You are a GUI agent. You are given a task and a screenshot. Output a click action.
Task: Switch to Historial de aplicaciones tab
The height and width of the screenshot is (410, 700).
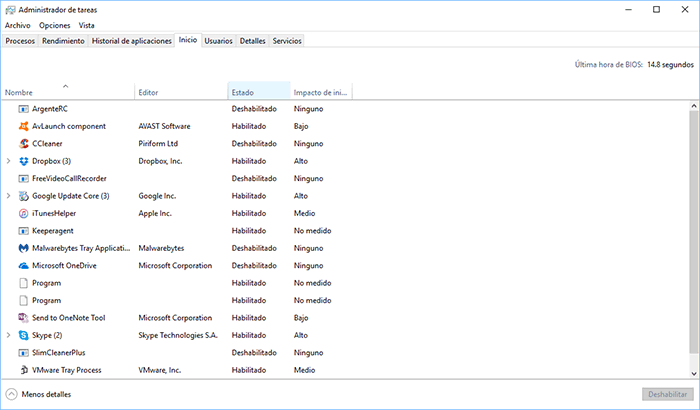click(x=132, y=41)
